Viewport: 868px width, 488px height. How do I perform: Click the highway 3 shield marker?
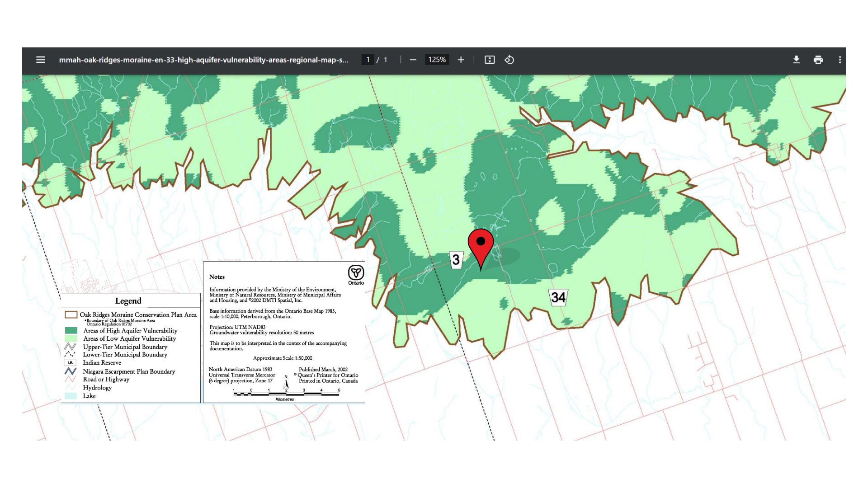[x=456, y=260]
